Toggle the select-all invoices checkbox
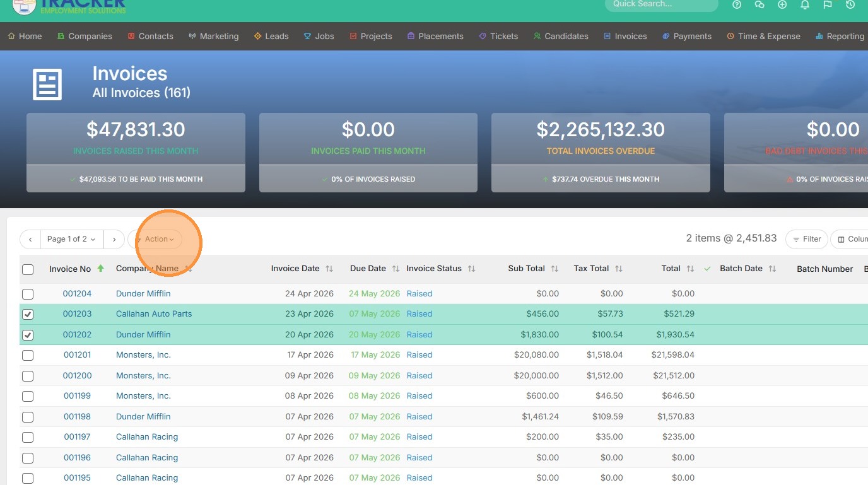The image size is (868, 485). (x=28, y=270)
